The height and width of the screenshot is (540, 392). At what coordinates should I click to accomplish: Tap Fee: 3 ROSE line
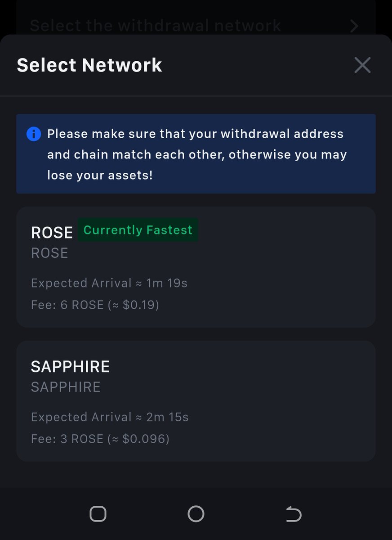click(100, 439)
